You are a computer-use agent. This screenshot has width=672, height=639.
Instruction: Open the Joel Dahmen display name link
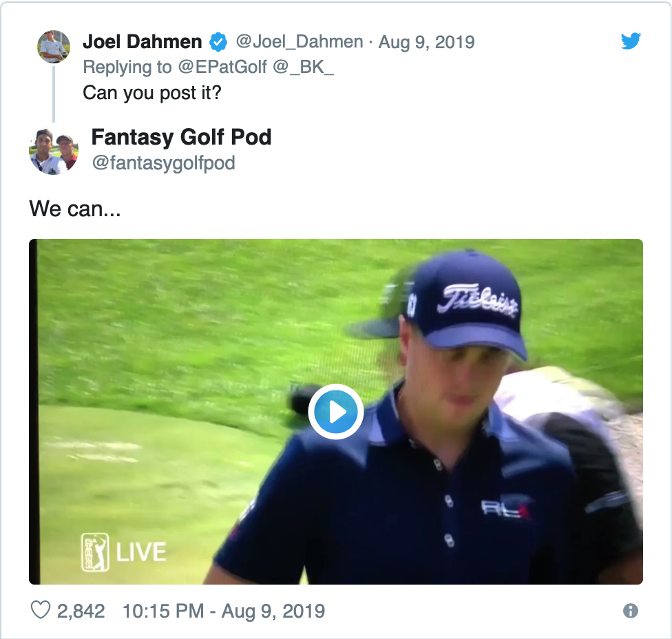point(143,42)
